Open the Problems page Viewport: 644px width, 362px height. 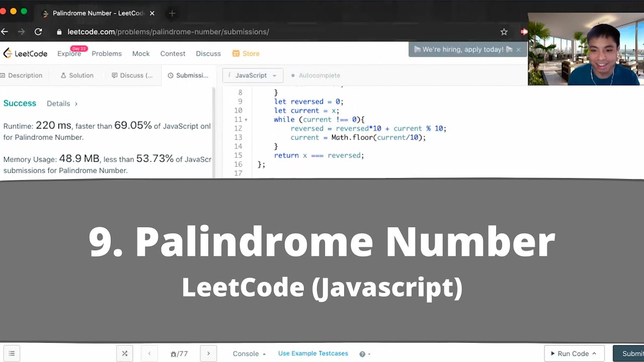pyautogui.click(x=107, y=54)
